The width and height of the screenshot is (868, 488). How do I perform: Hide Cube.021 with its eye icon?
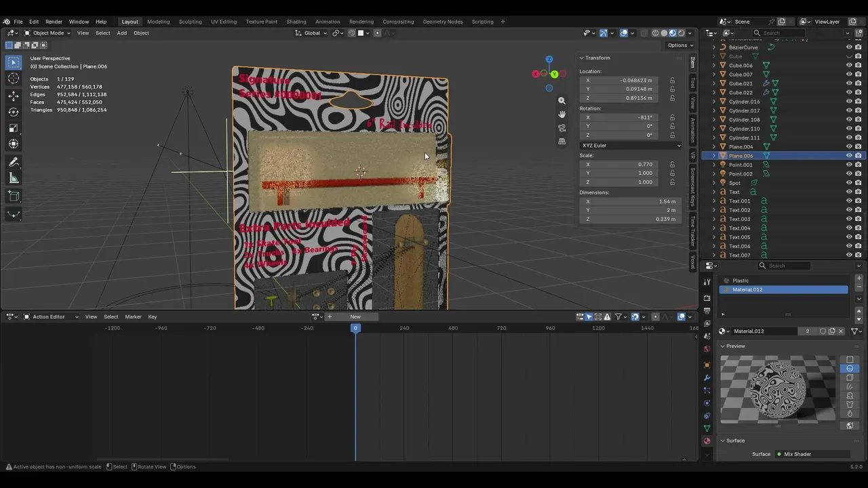tap(849, 83)
